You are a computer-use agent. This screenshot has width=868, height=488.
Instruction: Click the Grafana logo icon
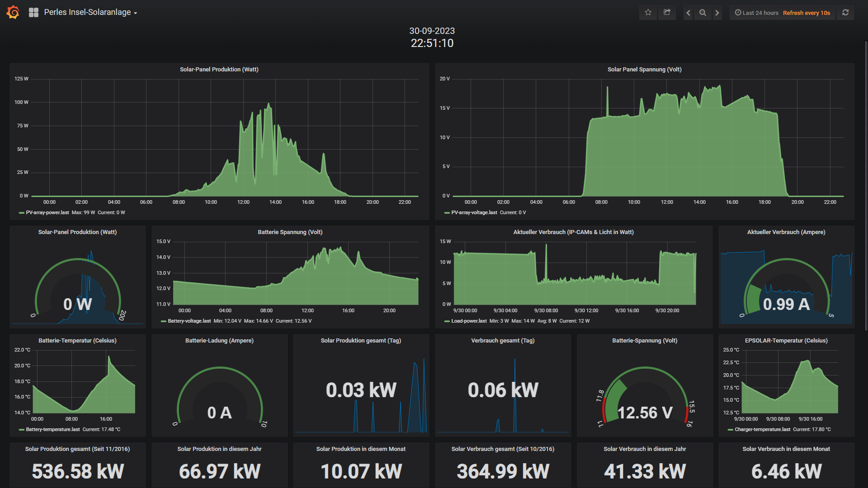point(13,12)
